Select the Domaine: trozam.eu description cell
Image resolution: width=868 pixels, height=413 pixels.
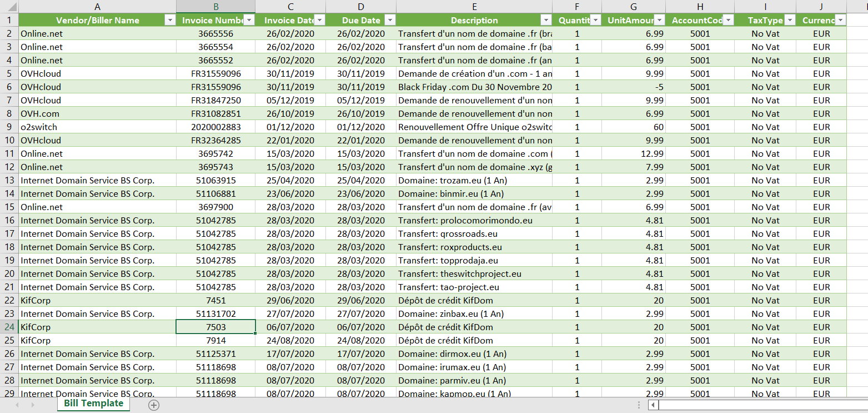coord(474,180)
